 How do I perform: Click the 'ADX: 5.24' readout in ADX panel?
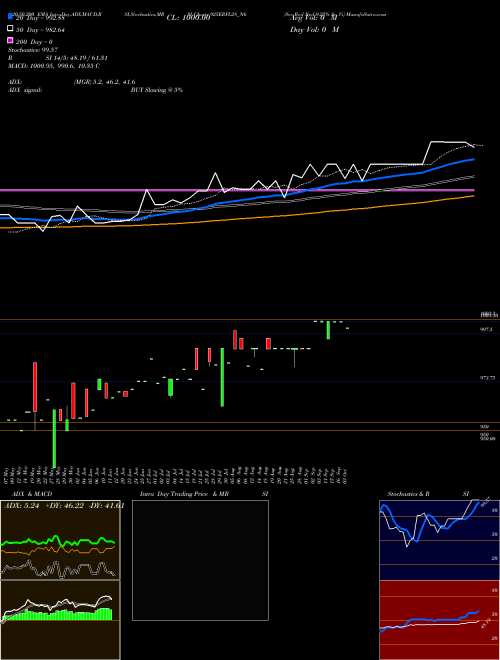tap(21, 506)
